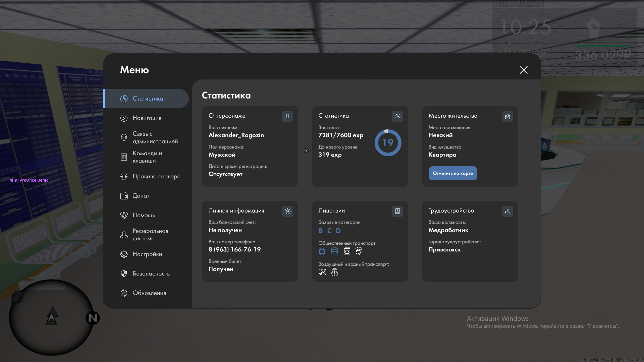Click the house icon in Место жительства card
The height and width of the screenshot is (362, 644).
[x=507, y=116]
